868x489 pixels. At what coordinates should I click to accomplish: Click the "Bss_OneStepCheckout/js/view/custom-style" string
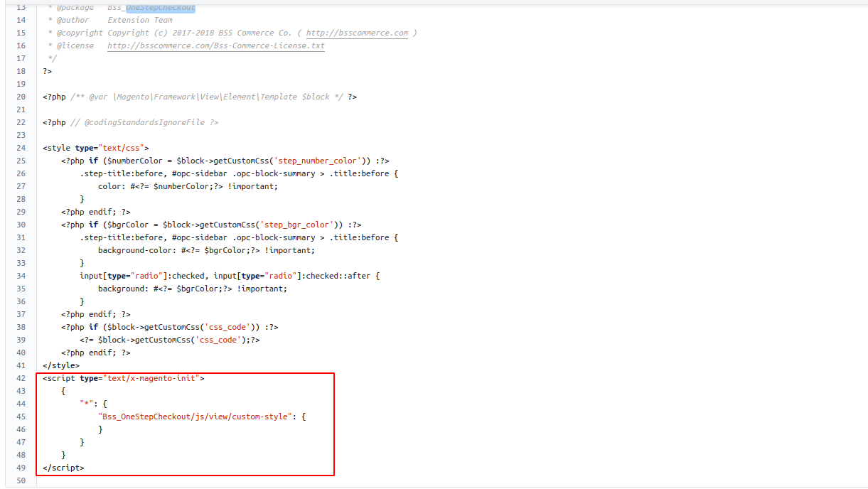[195, 417]
